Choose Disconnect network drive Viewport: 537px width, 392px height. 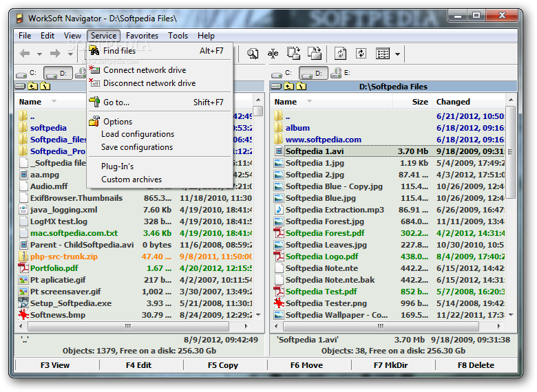160,83
